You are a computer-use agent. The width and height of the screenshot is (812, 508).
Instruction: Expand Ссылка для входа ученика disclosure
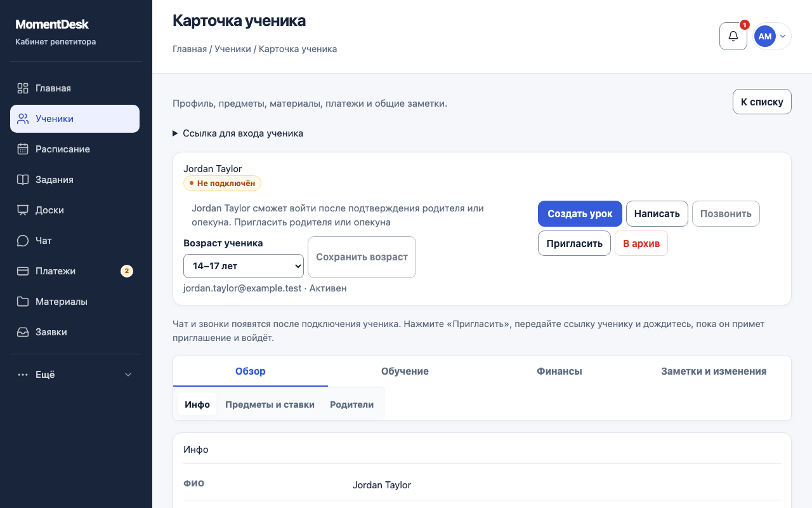click(238, 133)
